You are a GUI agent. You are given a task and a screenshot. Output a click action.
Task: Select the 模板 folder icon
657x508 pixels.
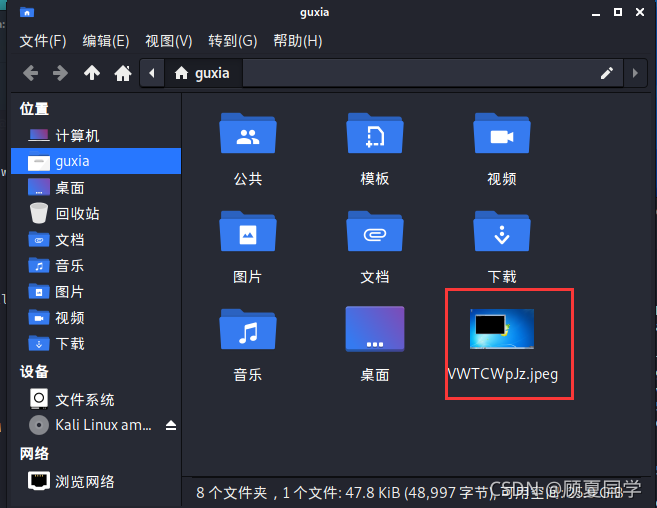[x=375, y=133]
